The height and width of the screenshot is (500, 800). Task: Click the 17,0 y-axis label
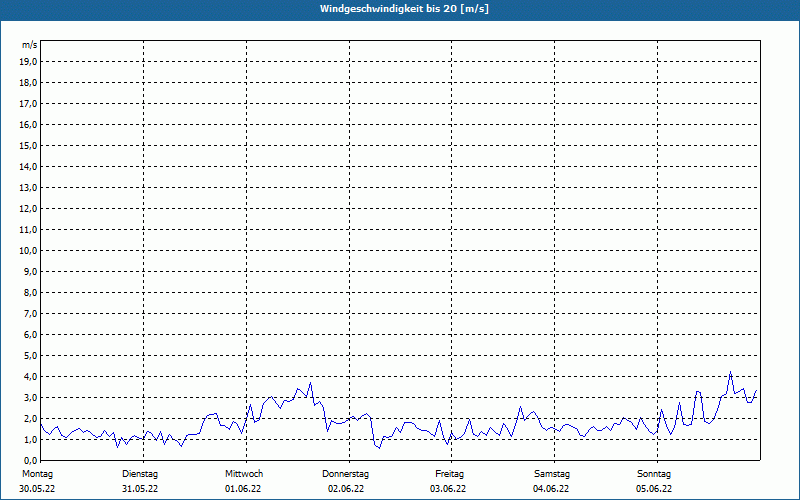28,104
